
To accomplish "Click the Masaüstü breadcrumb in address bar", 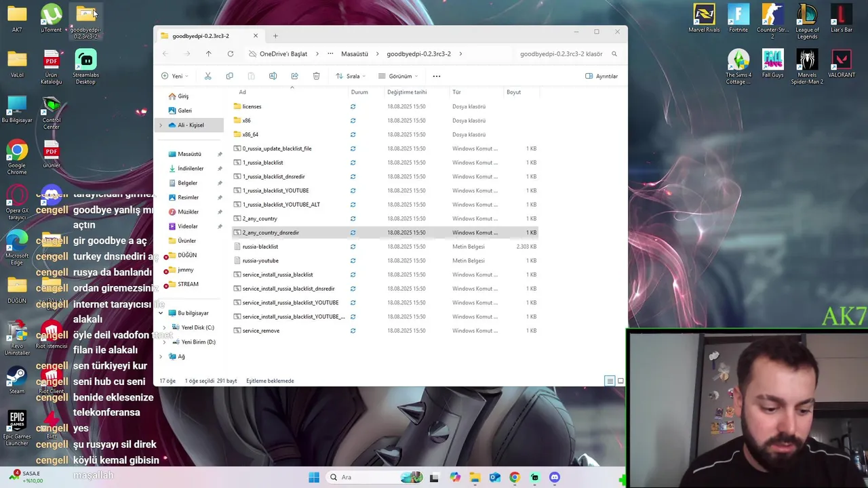I will tap(355, 54).
